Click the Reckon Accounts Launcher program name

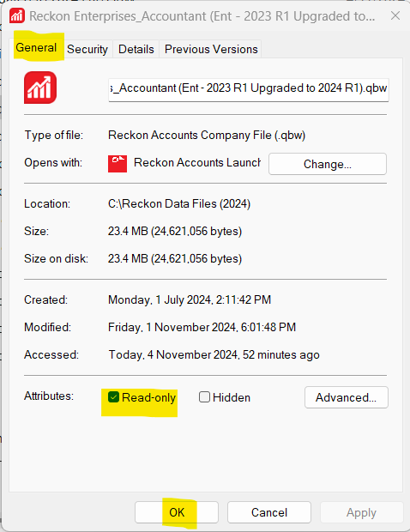(x=197, y=162)
